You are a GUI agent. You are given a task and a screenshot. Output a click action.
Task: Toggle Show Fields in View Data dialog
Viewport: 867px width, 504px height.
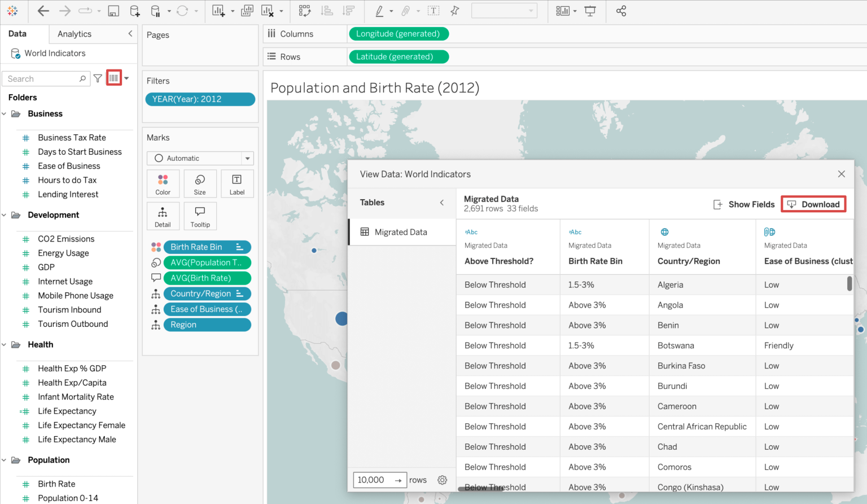[744, 204]
